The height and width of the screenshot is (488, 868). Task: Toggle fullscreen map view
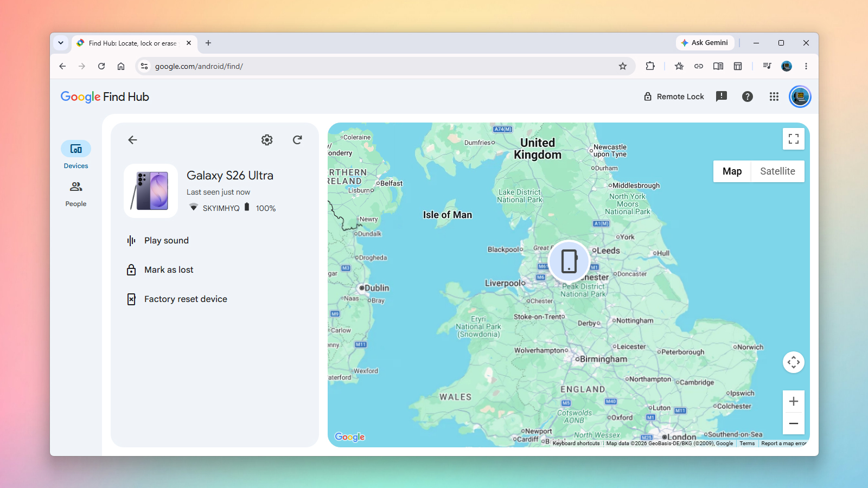[x=794, y=139]
